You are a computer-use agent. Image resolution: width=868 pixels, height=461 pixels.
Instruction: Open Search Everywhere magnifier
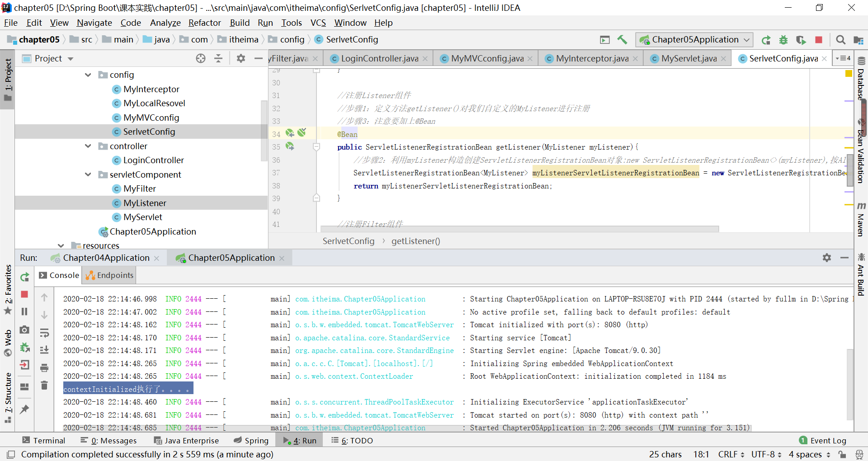coord(841,40)
